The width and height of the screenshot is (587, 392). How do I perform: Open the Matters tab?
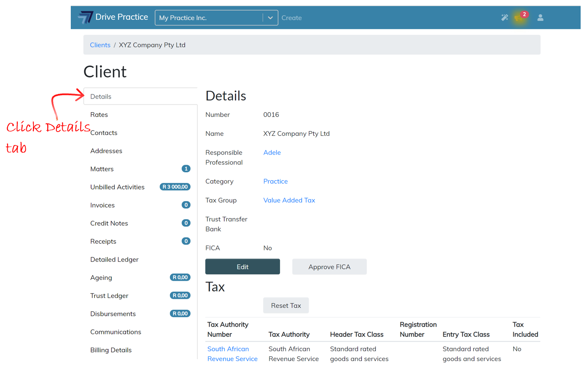(102, 169)
